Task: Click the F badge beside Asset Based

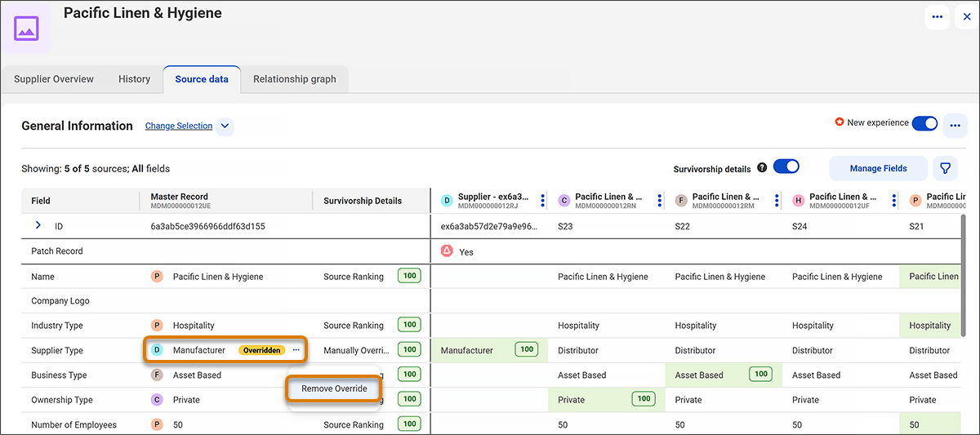Action: (x=157, y=375)
